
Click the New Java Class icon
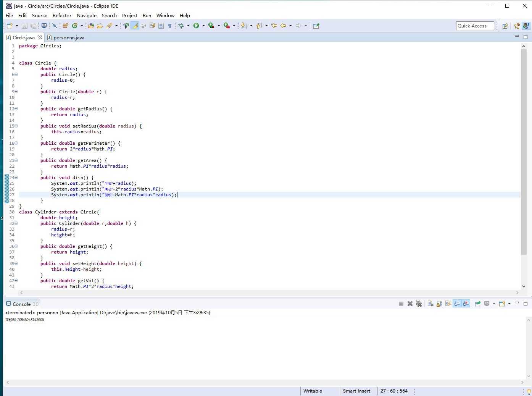pos(75,26)
